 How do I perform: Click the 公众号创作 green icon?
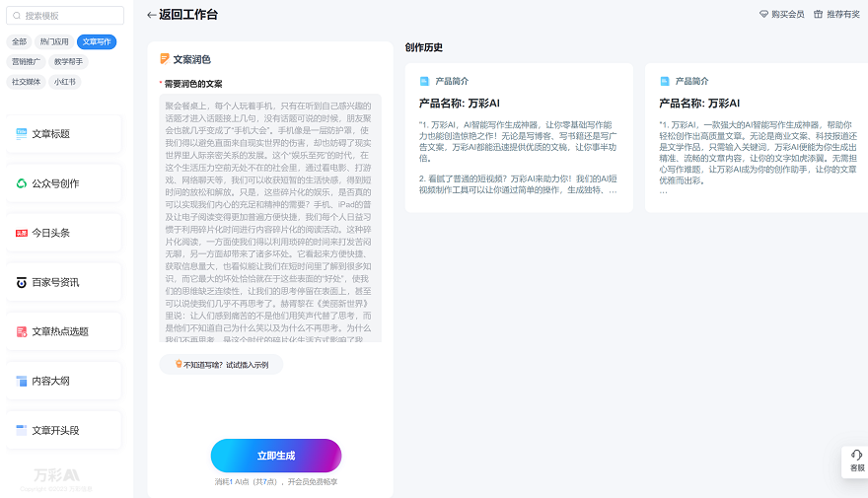pyautogui.click(x=21, y=183)
